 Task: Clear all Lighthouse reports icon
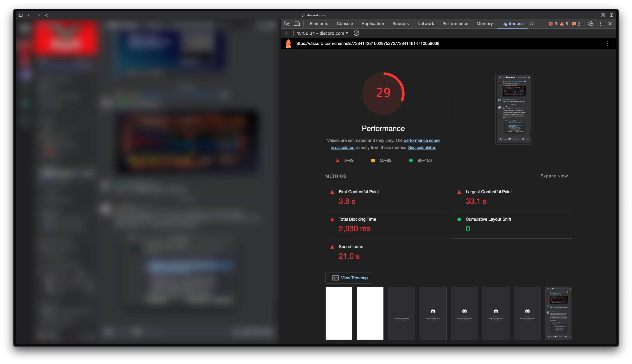click(356, 33)
